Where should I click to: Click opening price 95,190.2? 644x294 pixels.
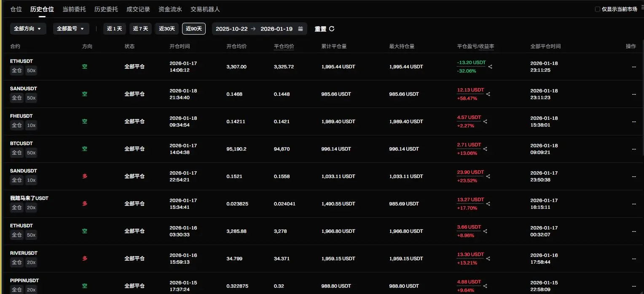(x=236, y=149)
